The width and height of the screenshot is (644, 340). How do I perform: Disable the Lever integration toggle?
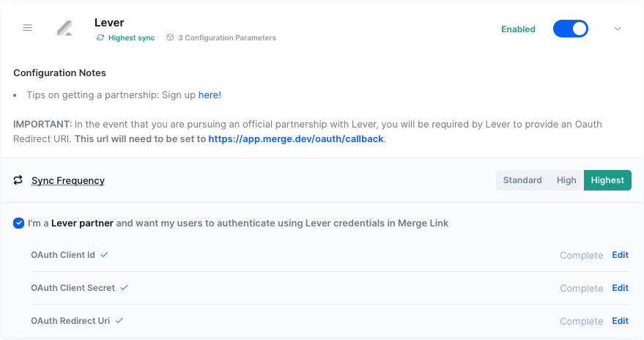(x=570, y=29)
